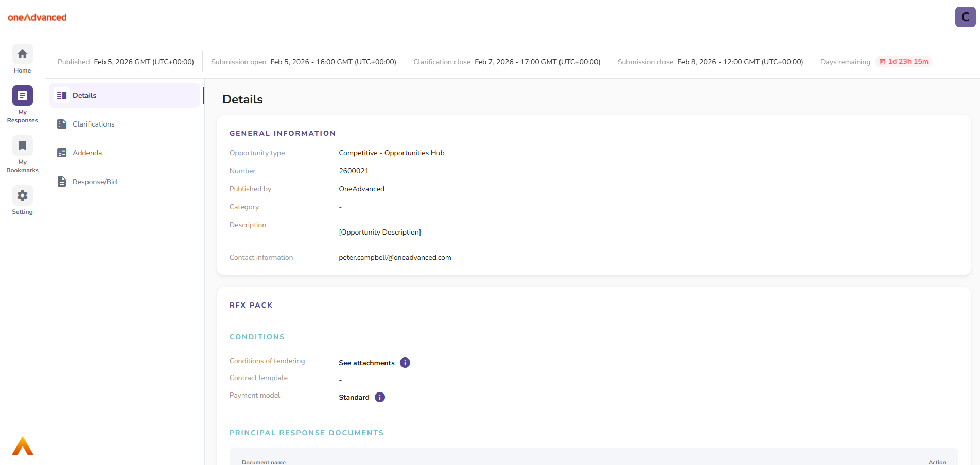Click the Days remaining label

click(x=845, y=62)
